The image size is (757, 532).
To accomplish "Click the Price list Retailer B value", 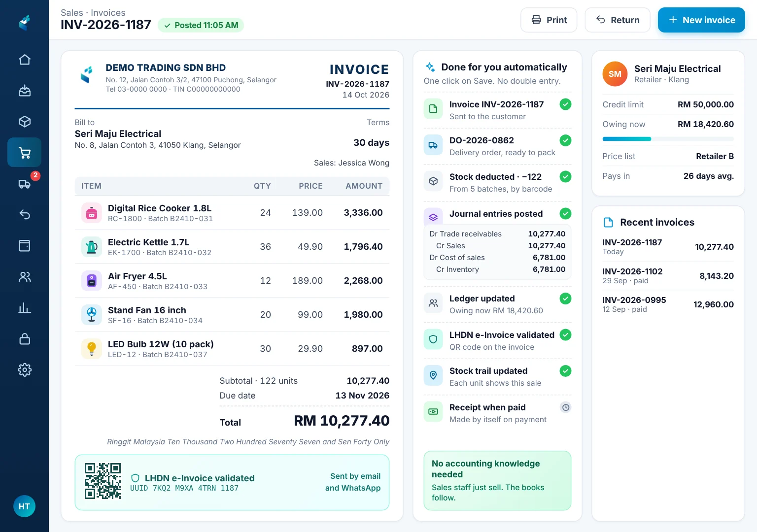I will 715,156.
